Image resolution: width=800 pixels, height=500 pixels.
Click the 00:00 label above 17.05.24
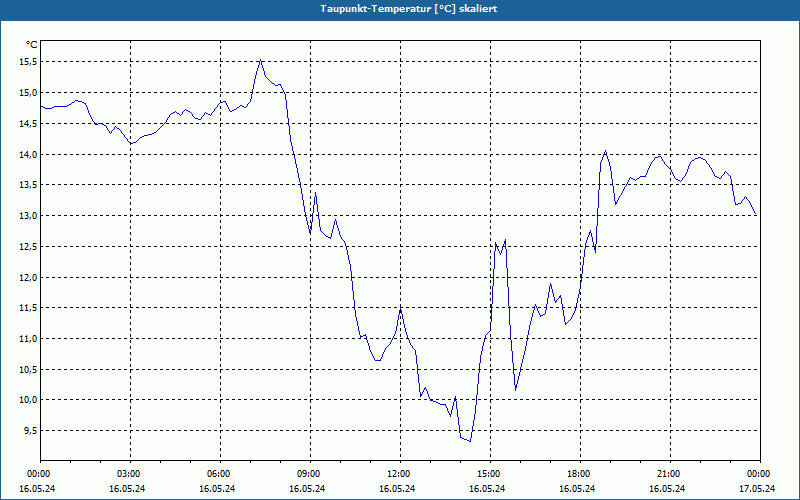click(x=757, y=474)
